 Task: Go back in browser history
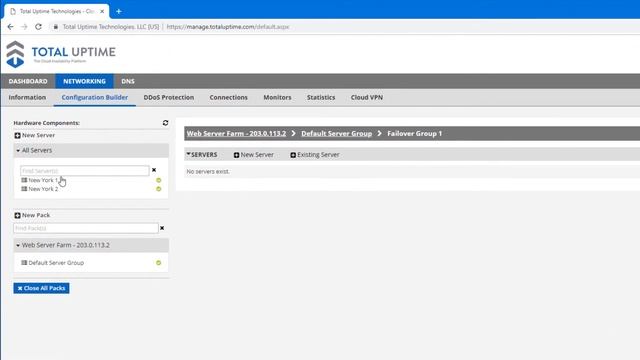click(10, 27)
